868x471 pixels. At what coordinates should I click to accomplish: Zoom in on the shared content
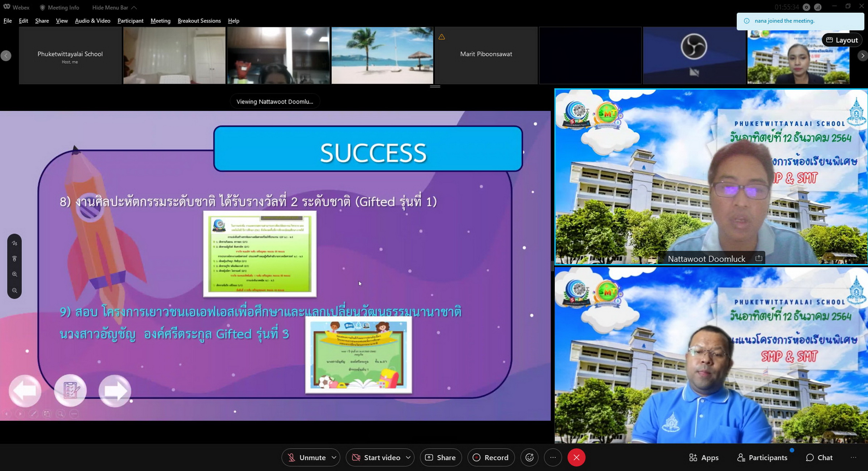(x=14, y=274)
